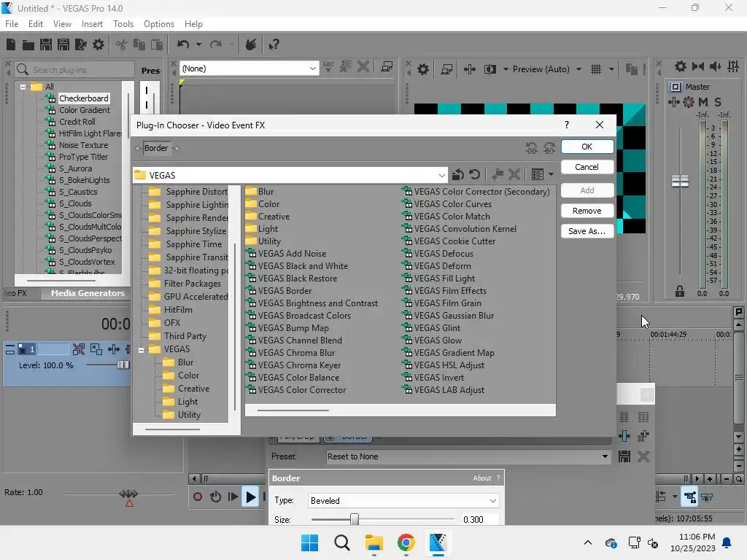
Task: Go up one folder level in Plug-In Chooser
Action: coord(458,175)
